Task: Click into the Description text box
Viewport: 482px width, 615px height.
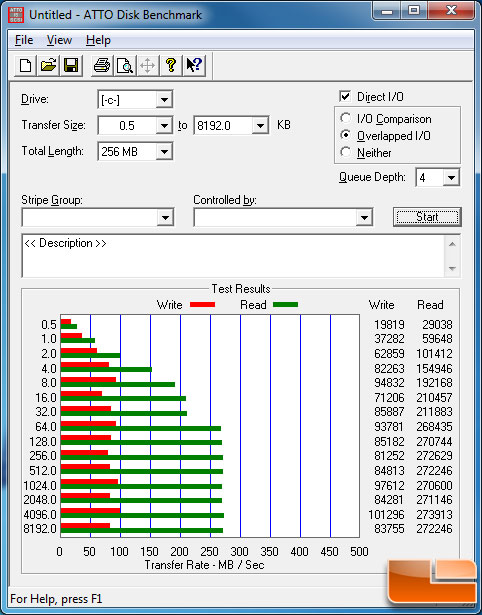Action: (x=234, y=256)
